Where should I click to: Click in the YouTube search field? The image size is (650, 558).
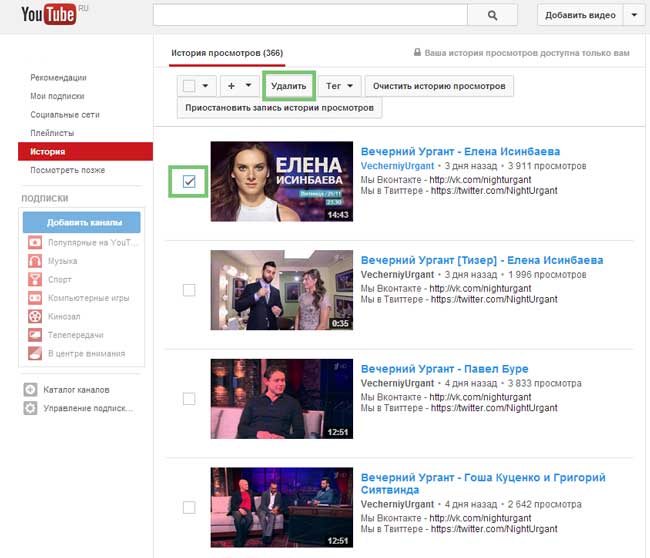310,15
